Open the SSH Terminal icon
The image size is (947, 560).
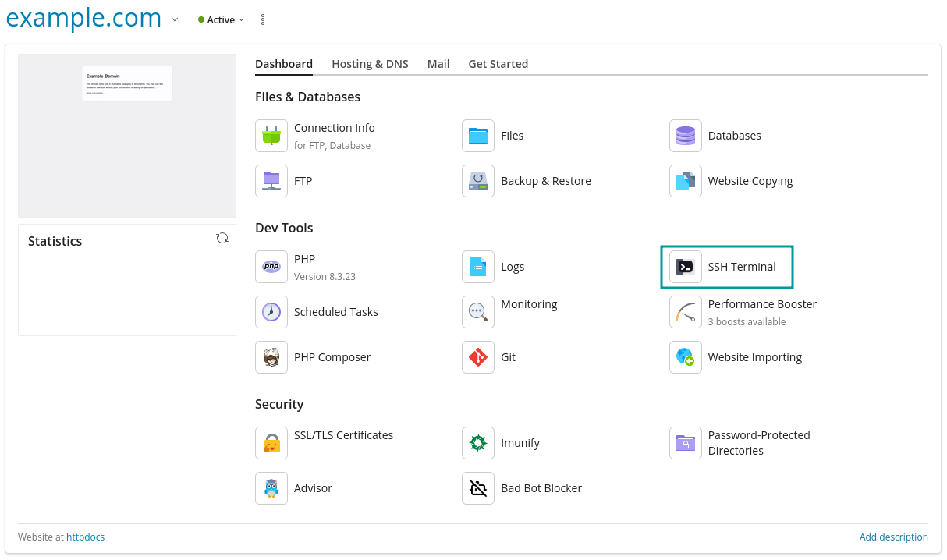click(685, 267)
